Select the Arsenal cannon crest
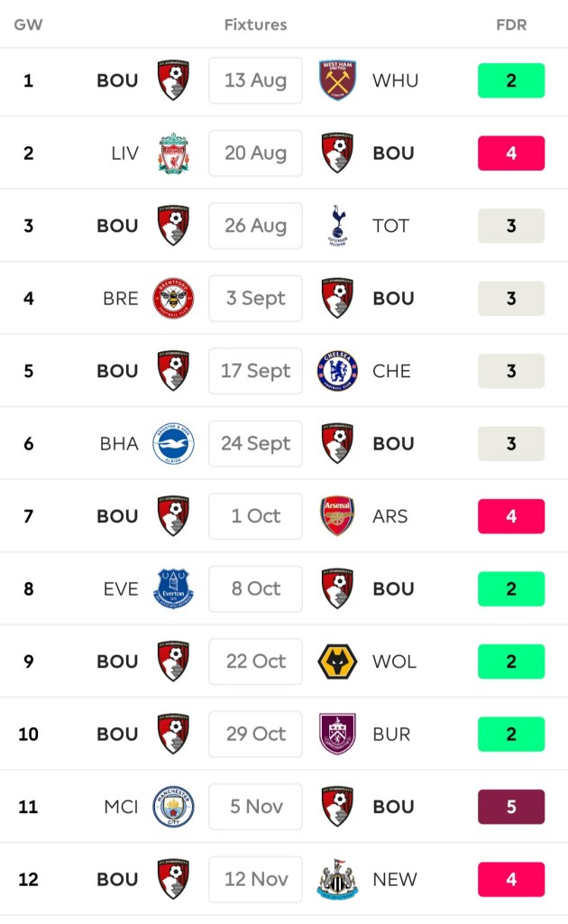The image size is (568, 924). (338, 516)
